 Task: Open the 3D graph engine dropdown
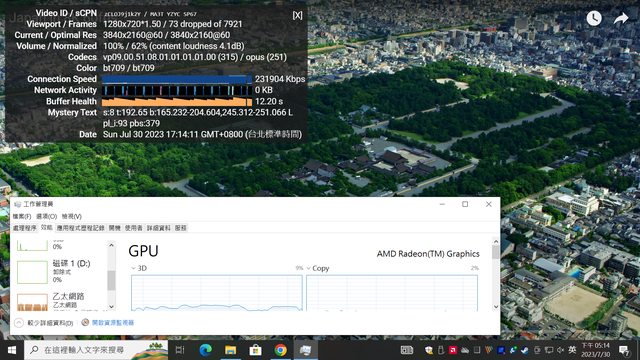click(x=133, y=268)
